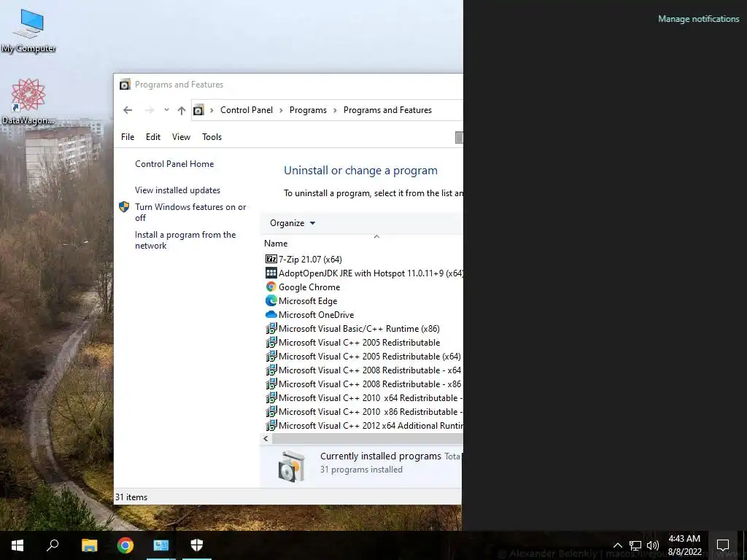The image size is (747, 560).
Task: Open the volume speaker tray icon
Action: pos(653,545)
